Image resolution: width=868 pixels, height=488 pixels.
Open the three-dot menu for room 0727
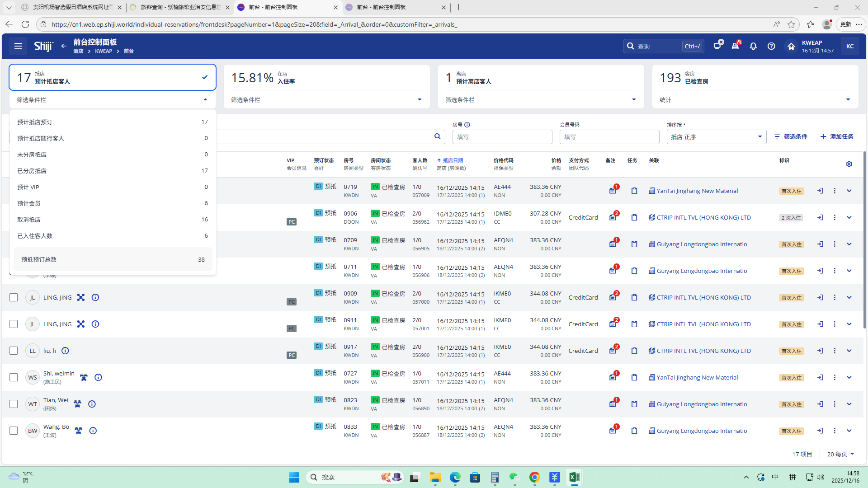tap(835, 377)
